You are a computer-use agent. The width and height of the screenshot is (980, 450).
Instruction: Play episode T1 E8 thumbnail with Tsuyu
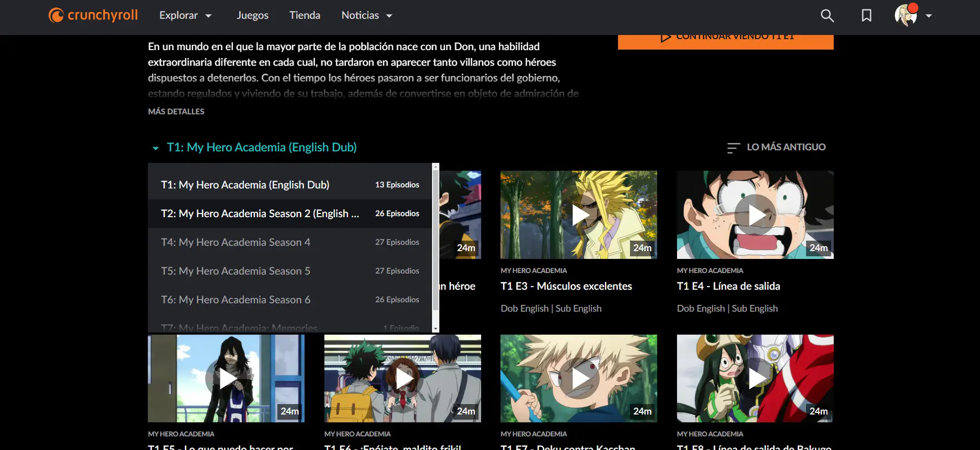click(755, 378)
